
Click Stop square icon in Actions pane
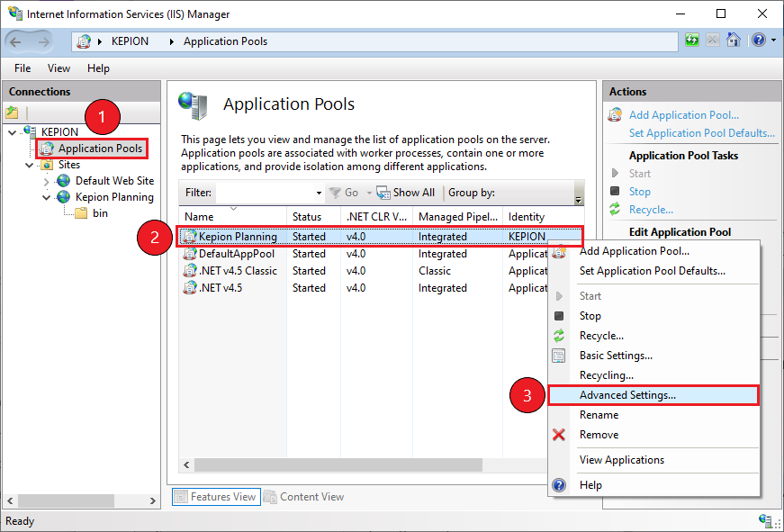pos(615,191)
